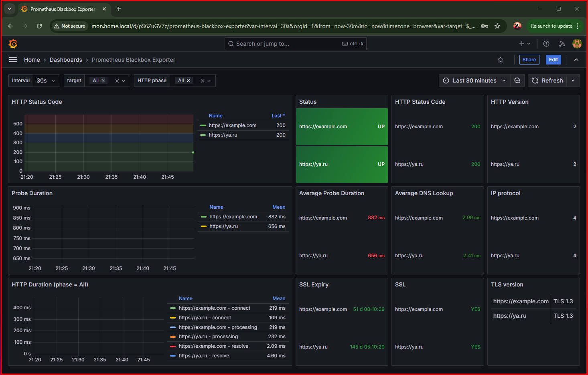The width and height of the screenshot is (588, 375).
Task: Toggle https://example.com - processing series
Action: coord(218,327)
